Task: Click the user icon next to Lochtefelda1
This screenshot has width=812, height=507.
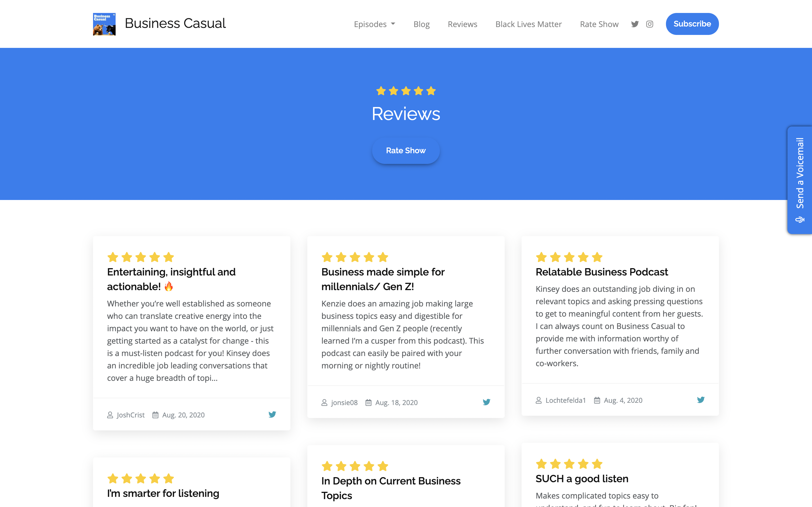Action: click(x=539, y=400)
